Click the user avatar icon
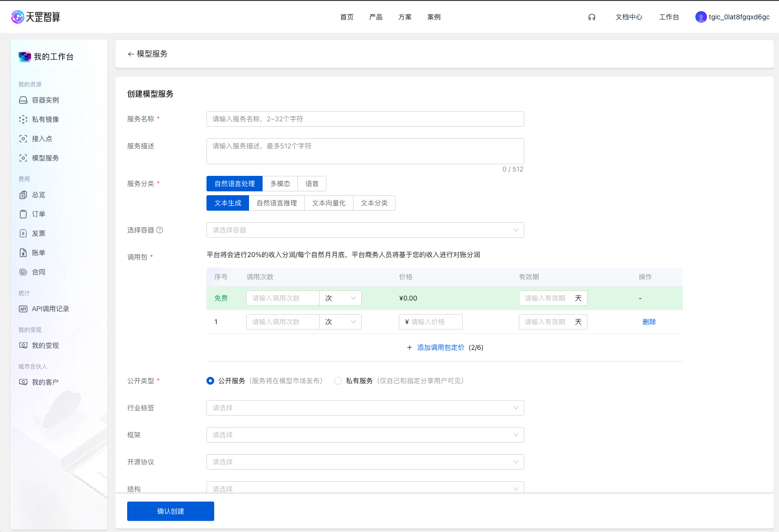 point(701,17)
